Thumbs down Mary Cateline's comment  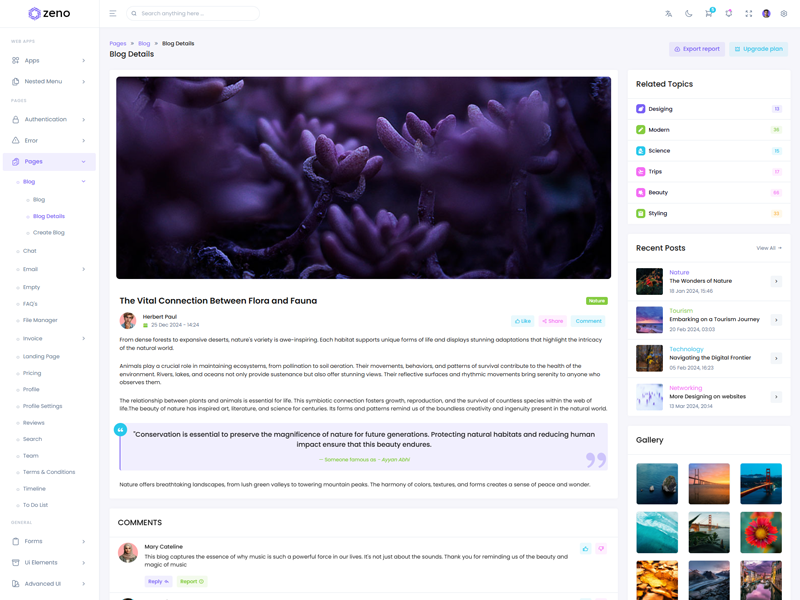[x=601, y=549]
